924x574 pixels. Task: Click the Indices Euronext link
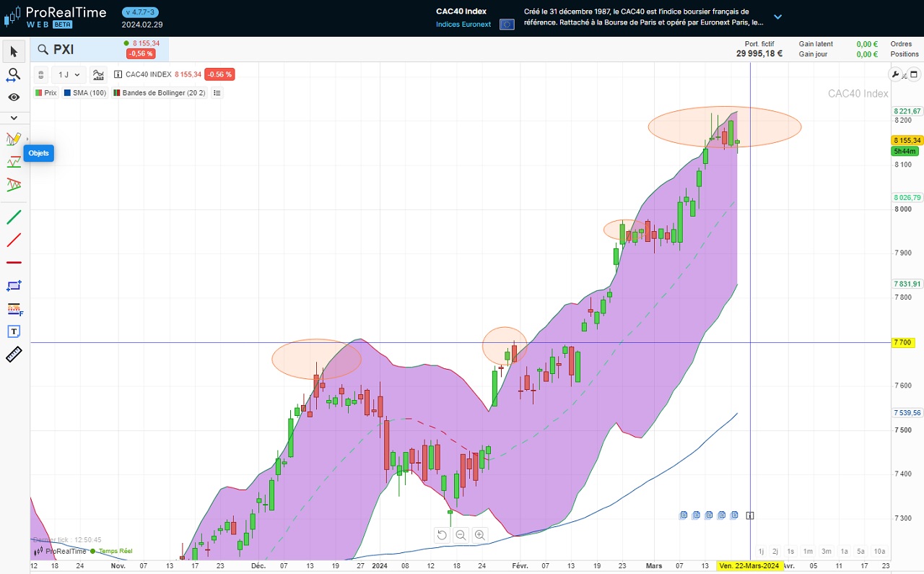point(463,25)
